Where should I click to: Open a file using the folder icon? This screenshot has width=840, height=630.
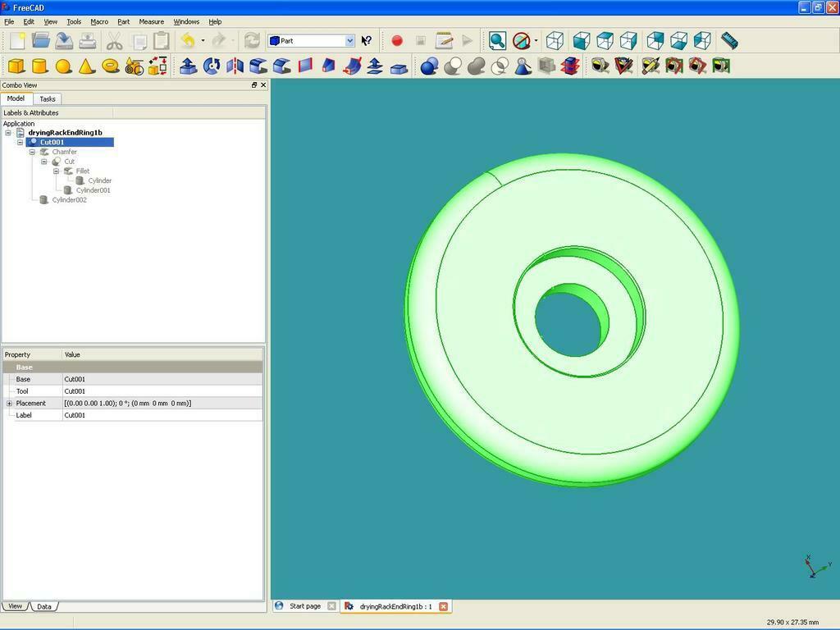(41, 41)
